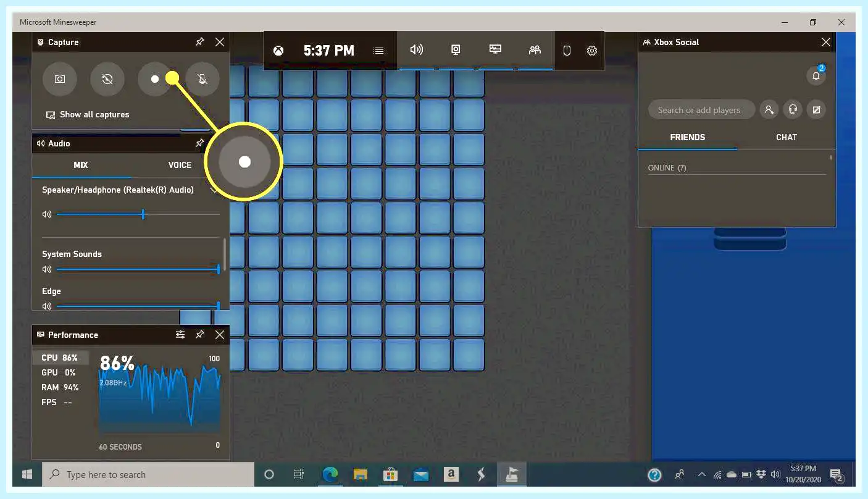Toggle the Performance widget from Game Bar
868x499 pixels.
tap(495, 50)
